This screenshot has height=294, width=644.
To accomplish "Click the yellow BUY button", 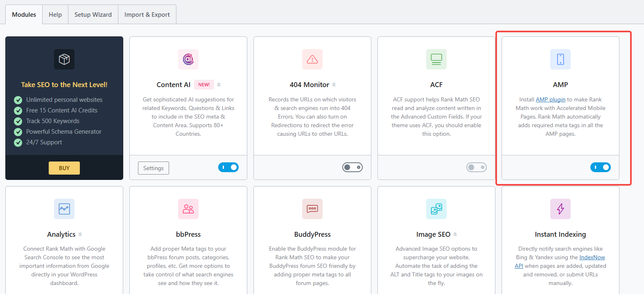I will 64,168.
